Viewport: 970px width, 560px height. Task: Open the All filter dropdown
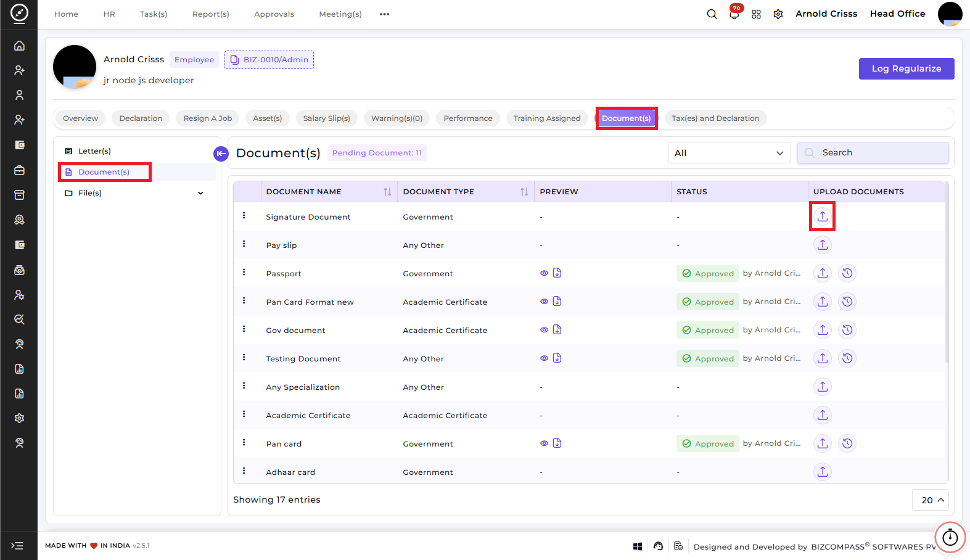click(x=730, y=153)
